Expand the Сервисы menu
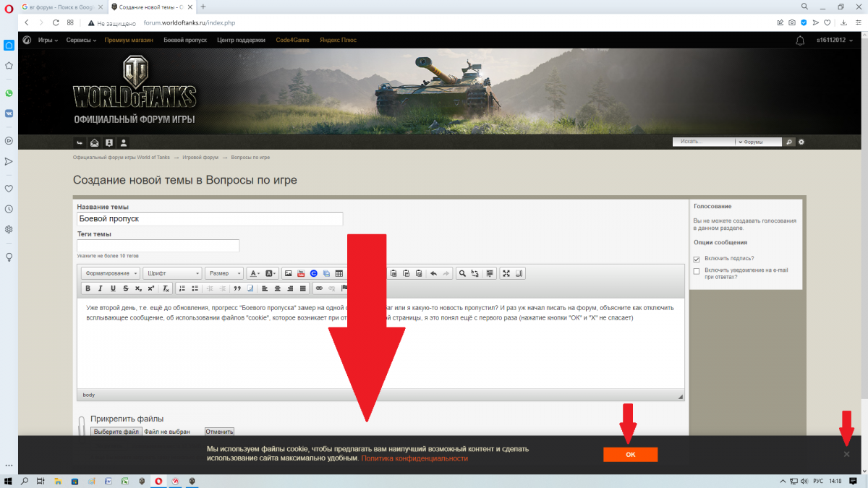The height and width of the screenshot is (488, 868). 81,40
